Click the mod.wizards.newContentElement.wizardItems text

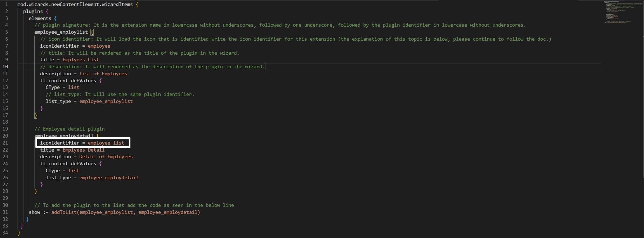tap(75, 5)
